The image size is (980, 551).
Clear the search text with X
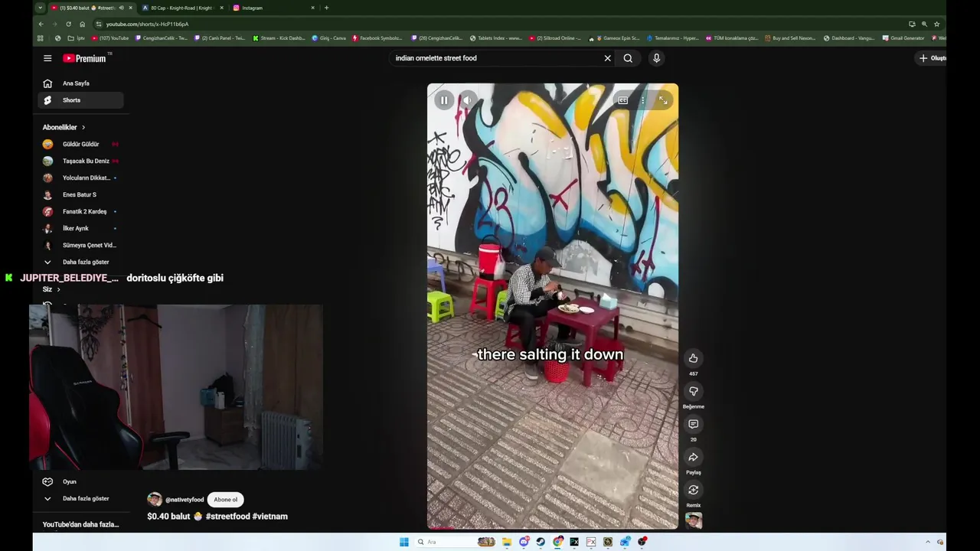[x=608, y=58]
